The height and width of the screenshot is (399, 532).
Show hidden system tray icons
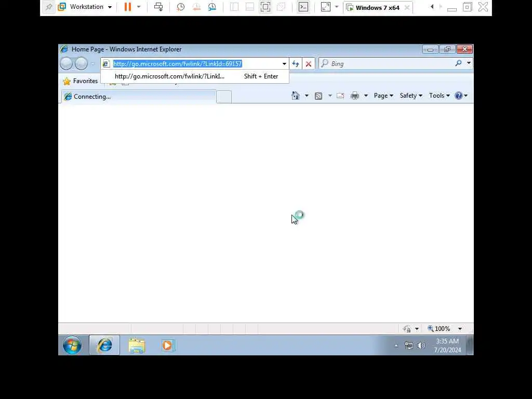point(396,345)
